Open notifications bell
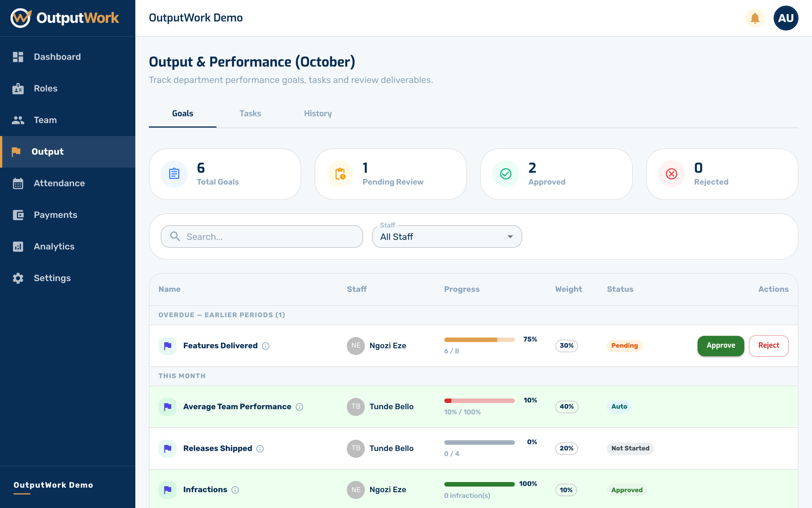This screenshot has width=812, height=508. (x=755, y=18)
